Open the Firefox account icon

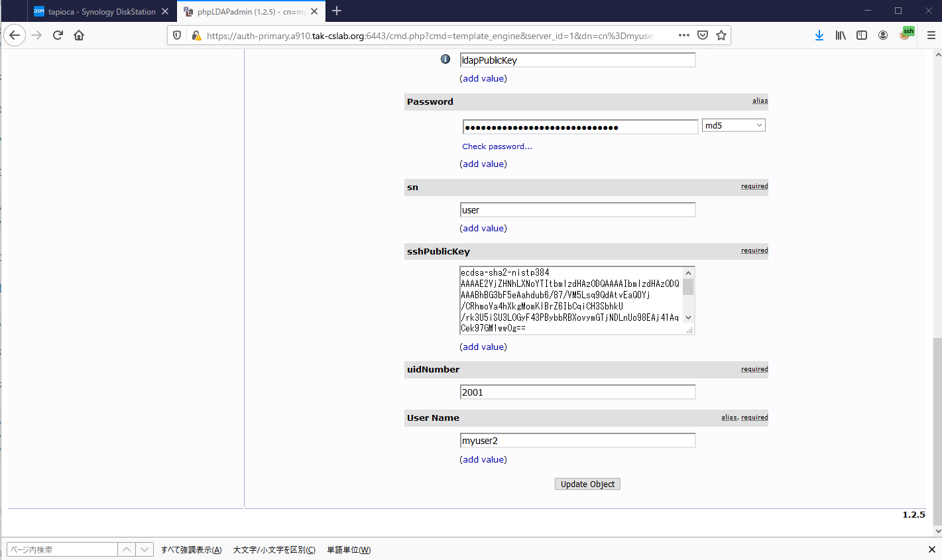click(x=883, y=35)
